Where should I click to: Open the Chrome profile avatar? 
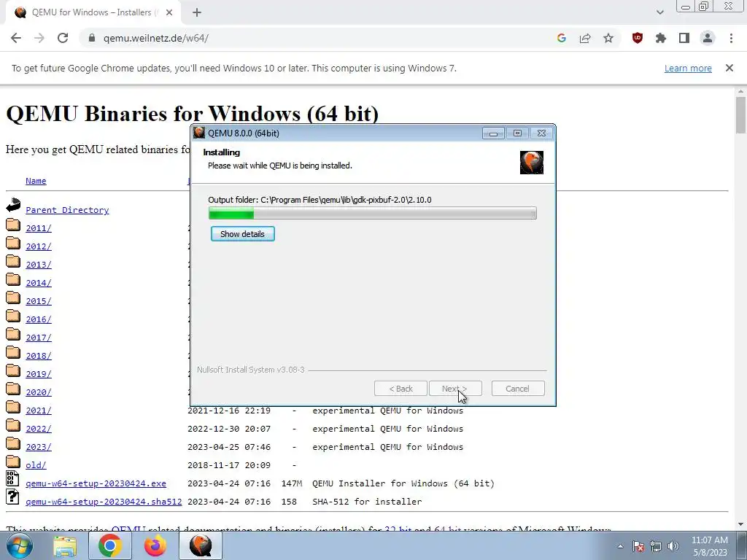click(708, 38)
